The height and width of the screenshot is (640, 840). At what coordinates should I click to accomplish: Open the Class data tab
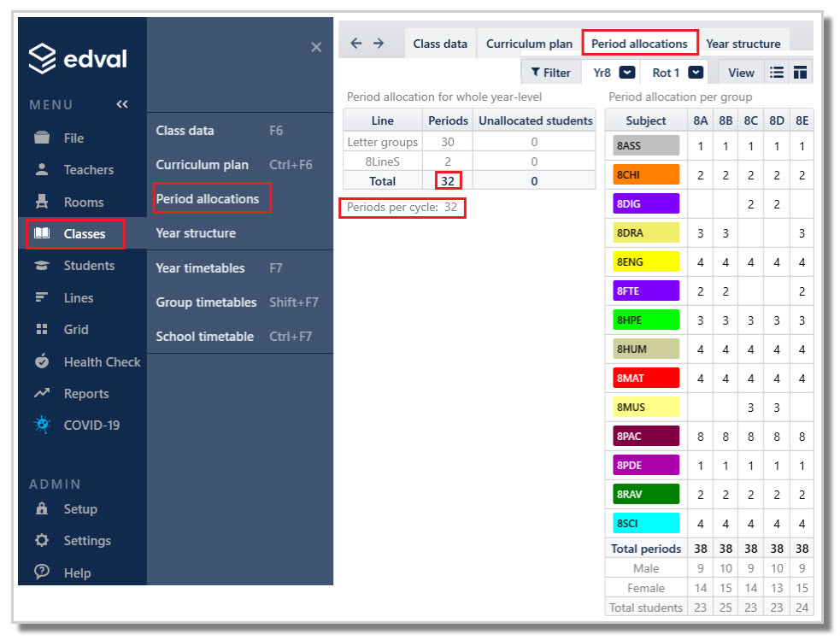point(440,44)
